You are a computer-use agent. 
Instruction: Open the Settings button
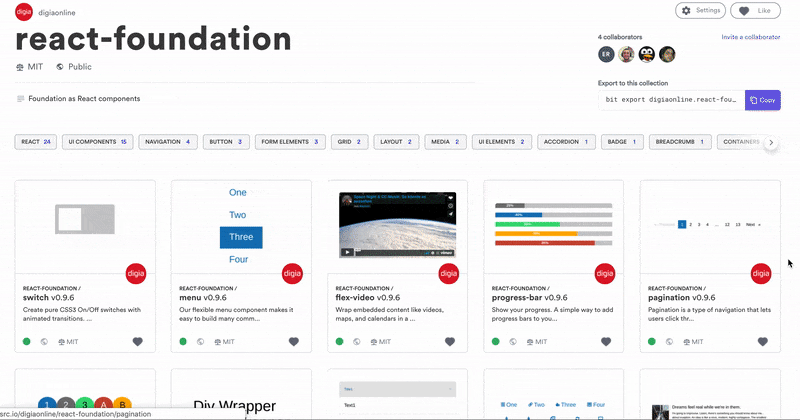tap(700, 10)
